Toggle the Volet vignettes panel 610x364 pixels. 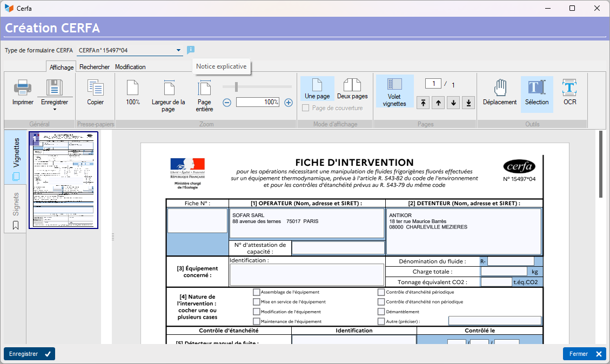click(x=394, y=91)
